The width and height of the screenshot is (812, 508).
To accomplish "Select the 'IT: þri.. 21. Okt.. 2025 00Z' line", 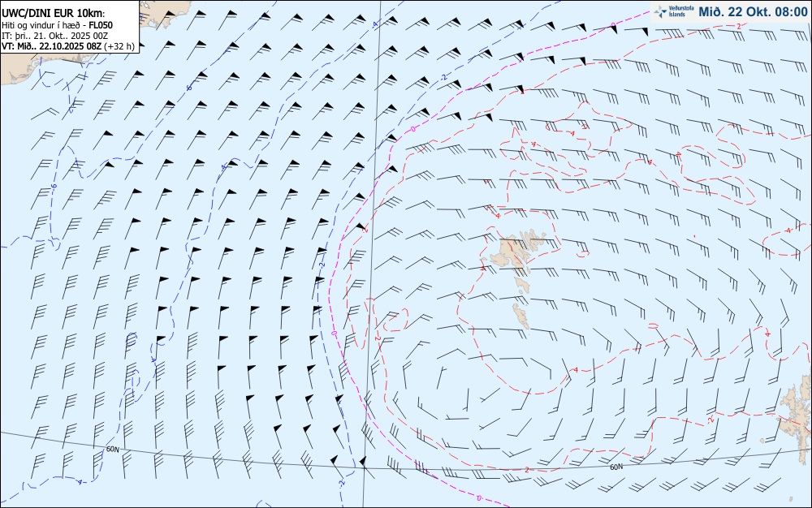I will (55, 35).
